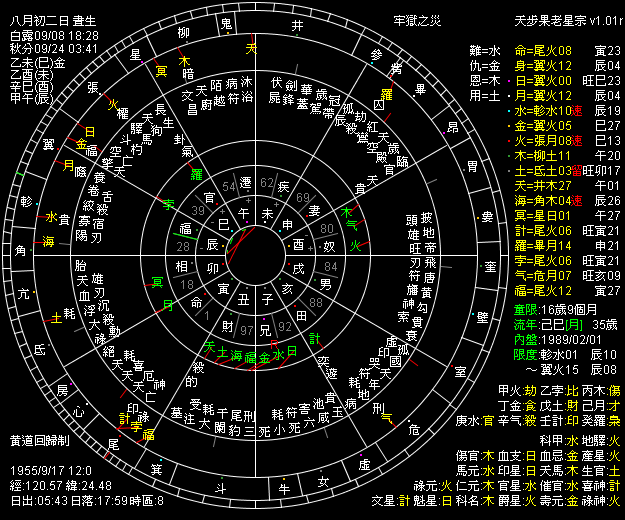
Task: Click the birth date 1955/9/17 field
Action: 51,471
